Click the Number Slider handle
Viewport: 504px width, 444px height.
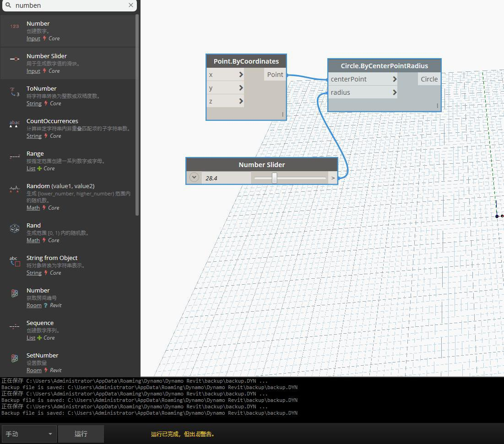[x=274, y=178]
